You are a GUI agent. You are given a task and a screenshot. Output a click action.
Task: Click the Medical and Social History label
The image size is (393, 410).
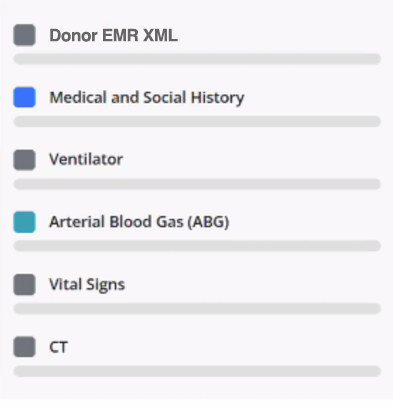147,98
